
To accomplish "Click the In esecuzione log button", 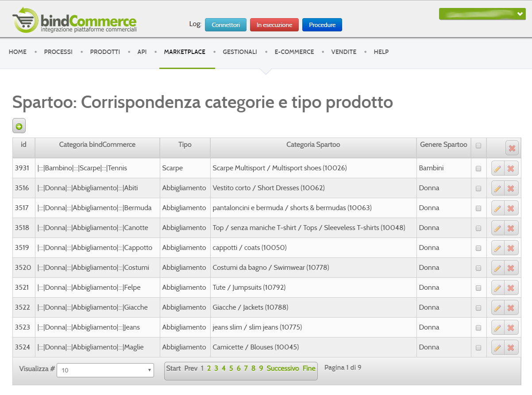I will (274, 25).
